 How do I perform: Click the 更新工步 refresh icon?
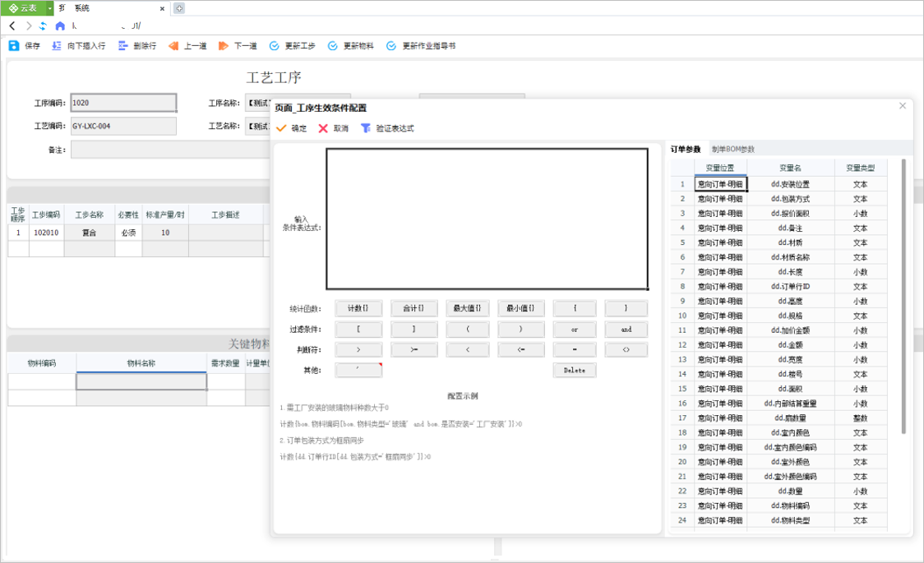click(274, 45)
